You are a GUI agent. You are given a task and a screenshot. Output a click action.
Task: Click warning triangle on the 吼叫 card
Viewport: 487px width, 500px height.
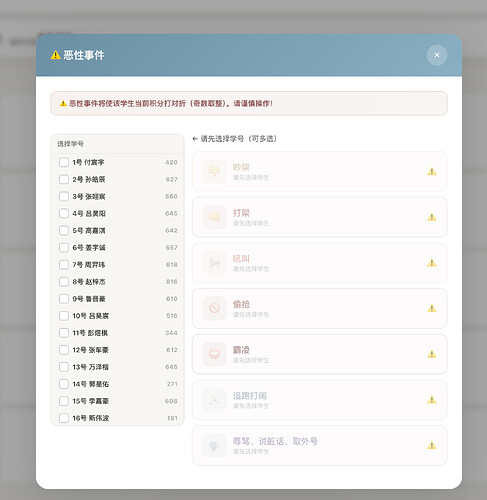pos(432,263)
